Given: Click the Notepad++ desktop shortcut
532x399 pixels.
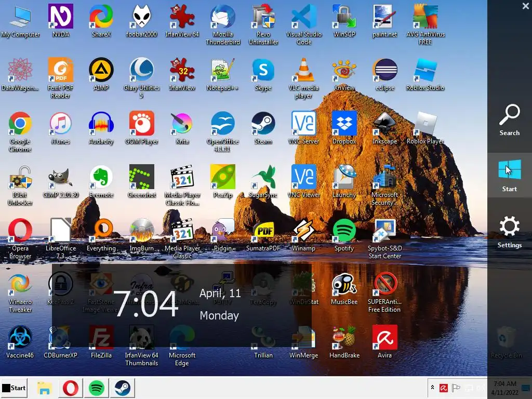Looking at the screenshot, I should pyautogui.click(x=222, y=74).
